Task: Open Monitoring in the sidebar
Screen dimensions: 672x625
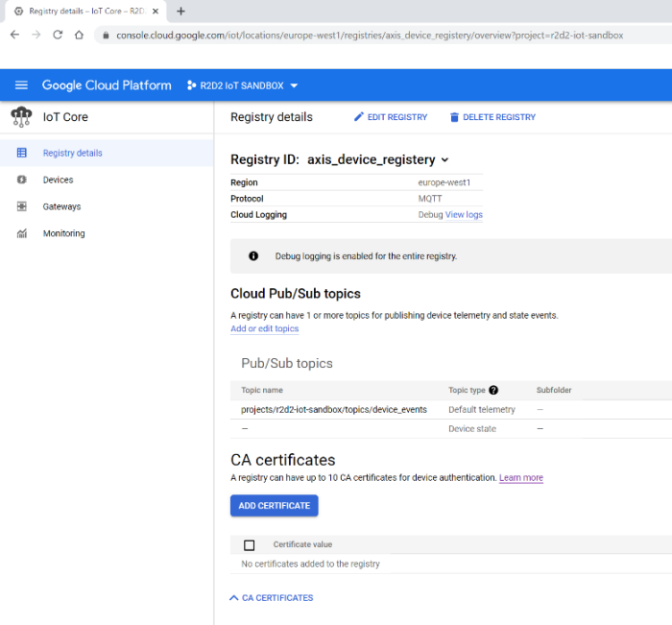Action: click(107, 233)
